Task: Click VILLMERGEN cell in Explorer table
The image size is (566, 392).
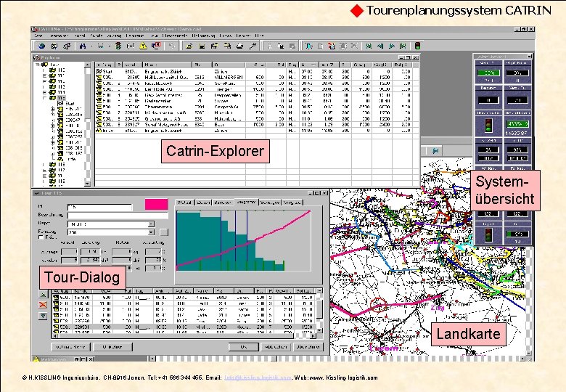Action: click(x=229, y=77)
